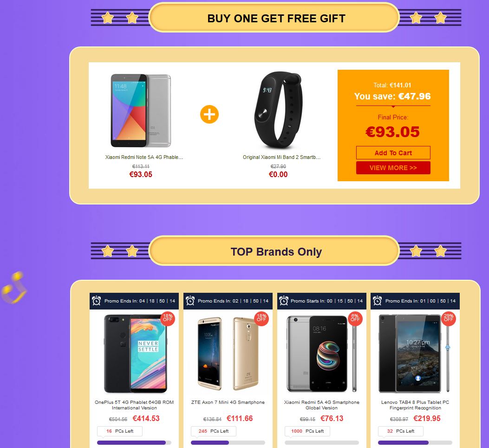Image resolution: width=489 pixels, height=448 pixels.
Task: Click the alarm clock icon above Xiaomi Redmi 5A
Action: [283, 301]
